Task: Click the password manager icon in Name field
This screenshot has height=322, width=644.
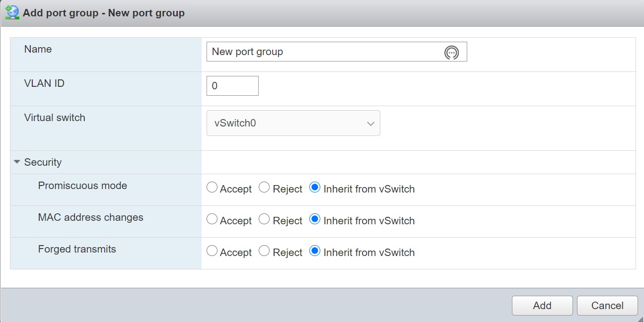Action: [451, 52]
